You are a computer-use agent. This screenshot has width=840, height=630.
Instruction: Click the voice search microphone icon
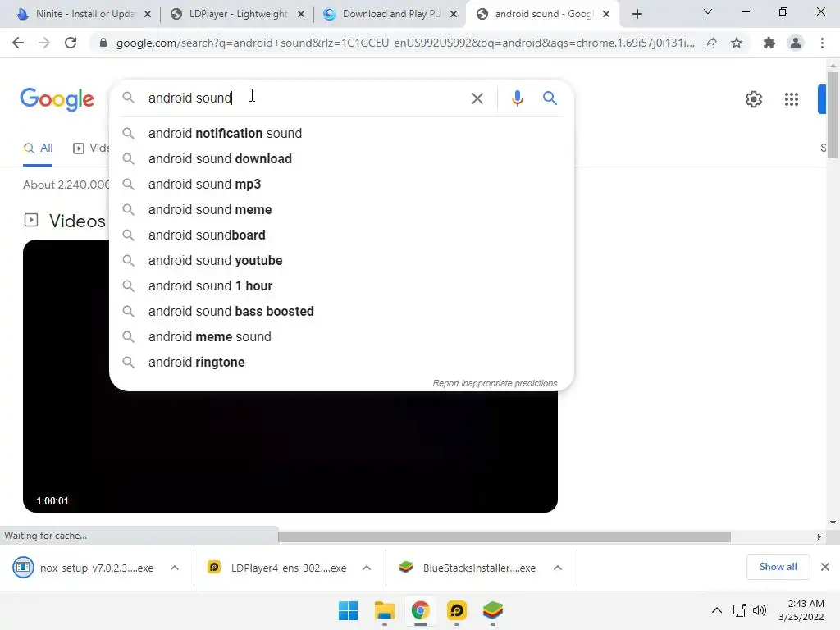click(x=517, y=98)
